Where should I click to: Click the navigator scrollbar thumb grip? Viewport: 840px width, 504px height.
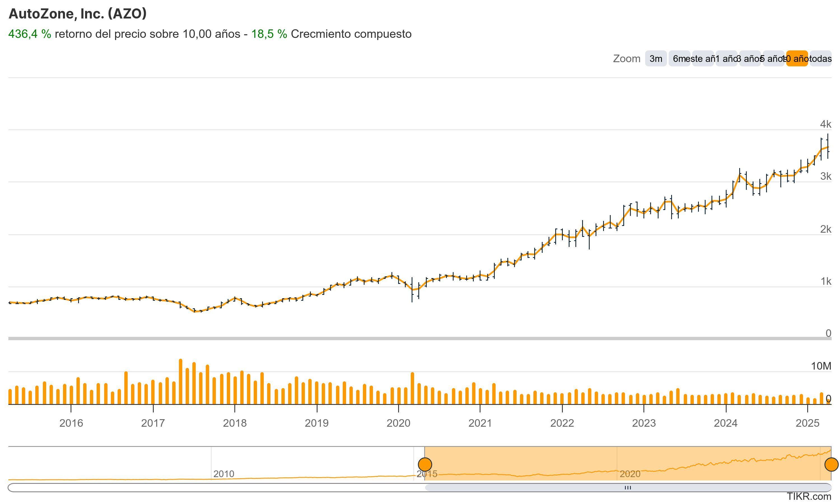(628, 488)
